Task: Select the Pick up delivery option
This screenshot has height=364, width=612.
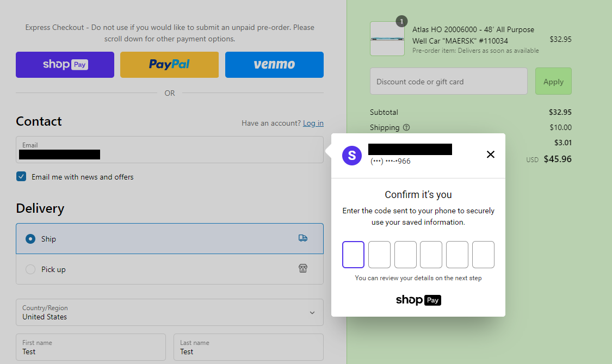Action: (x=170, y=269)
